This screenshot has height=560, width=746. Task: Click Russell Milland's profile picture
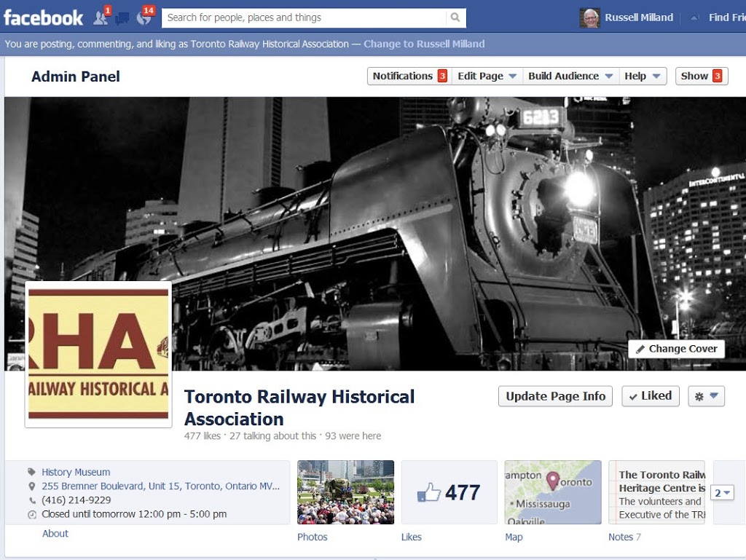click(x=589, y=17)
